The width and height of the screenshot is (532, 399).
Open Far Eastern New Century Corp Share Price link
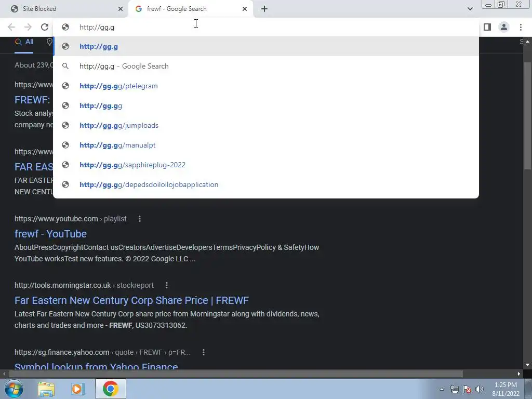[131, 300]
